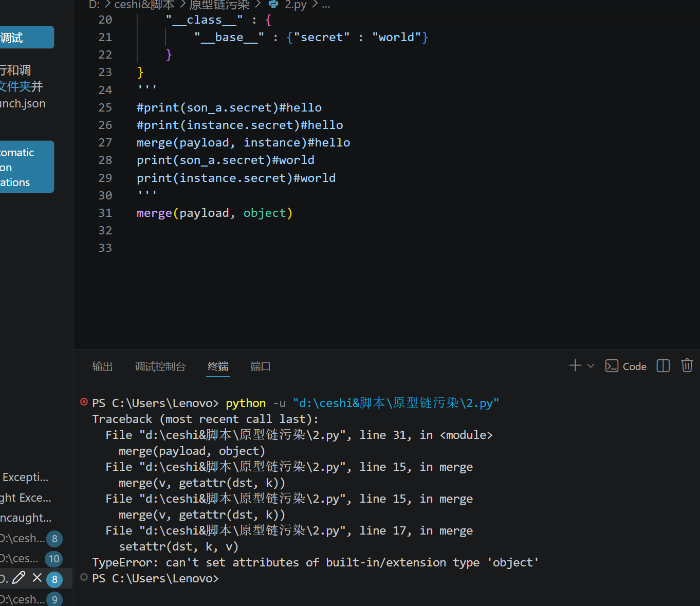Click the red error circle beside the python command

coord(84,402)
